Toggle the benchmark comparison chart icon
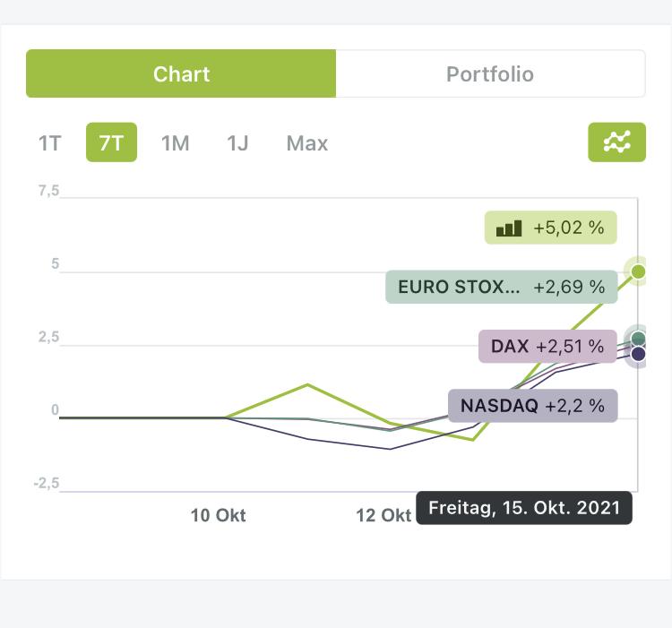Viewport: 672px width, 628px height. click(616, 142)
